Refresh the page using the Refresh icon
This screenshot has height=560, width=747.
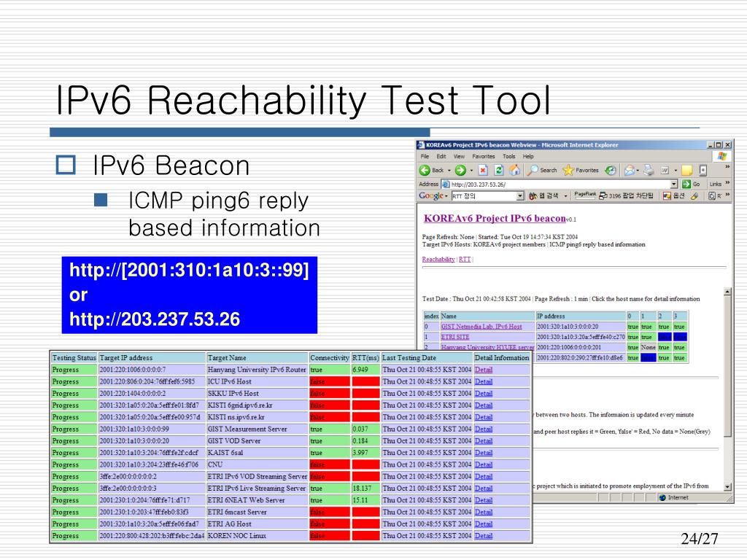click(x=499, y=170)
